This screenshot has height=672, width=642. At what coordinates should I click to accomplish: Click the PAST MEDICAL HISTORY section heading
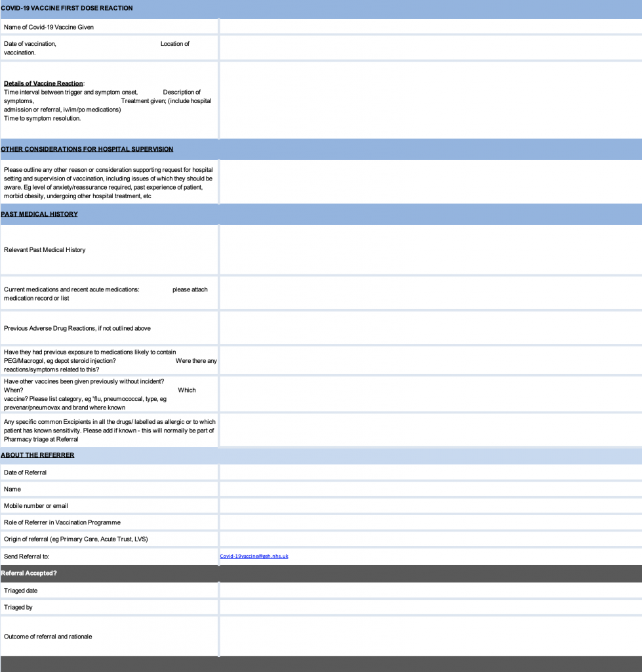[x=39, y=215]
